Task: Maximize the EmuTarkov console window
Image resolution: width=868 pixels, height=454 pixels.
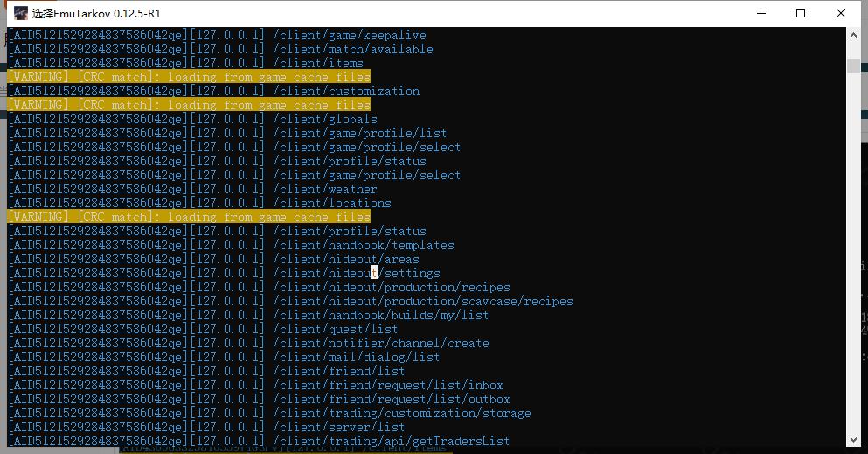Action: coord(801,13)
